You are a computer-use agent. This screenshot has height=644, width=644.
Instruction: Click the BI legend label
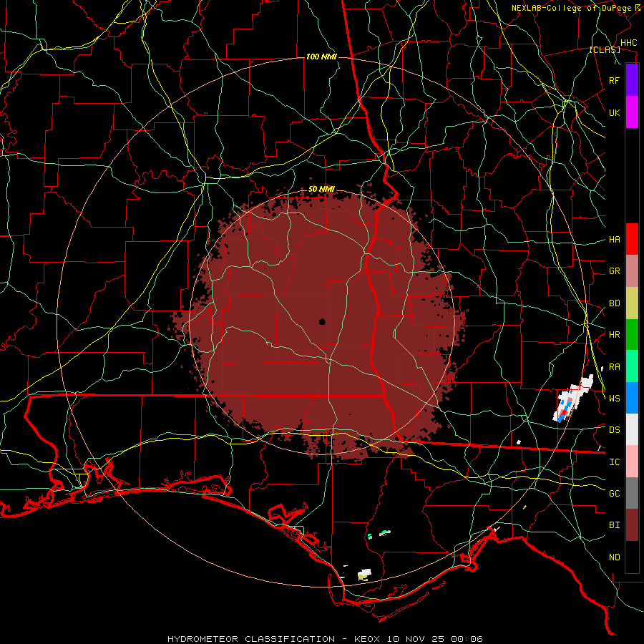(614, 525)
